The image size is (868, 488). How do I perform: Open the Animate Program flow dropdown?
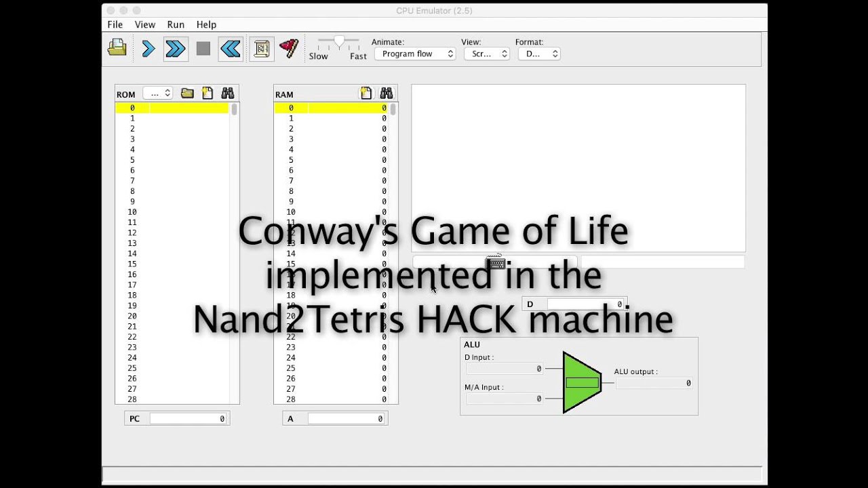point(415,54)
